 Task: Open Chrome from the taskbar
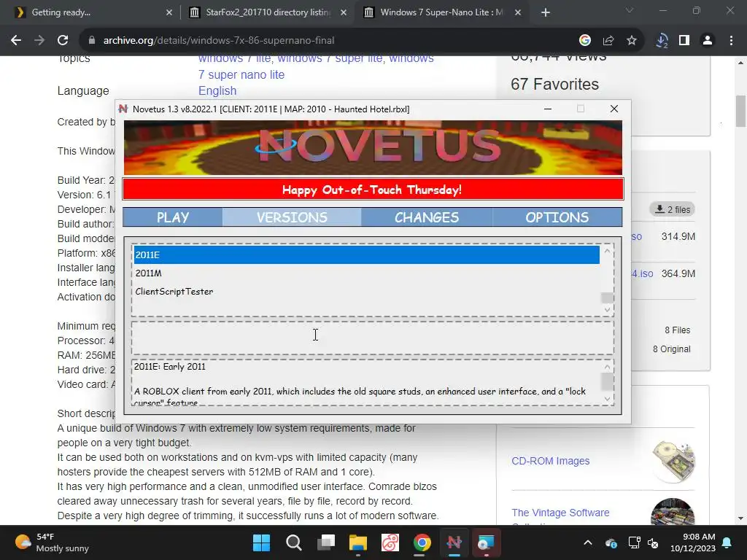422,542
